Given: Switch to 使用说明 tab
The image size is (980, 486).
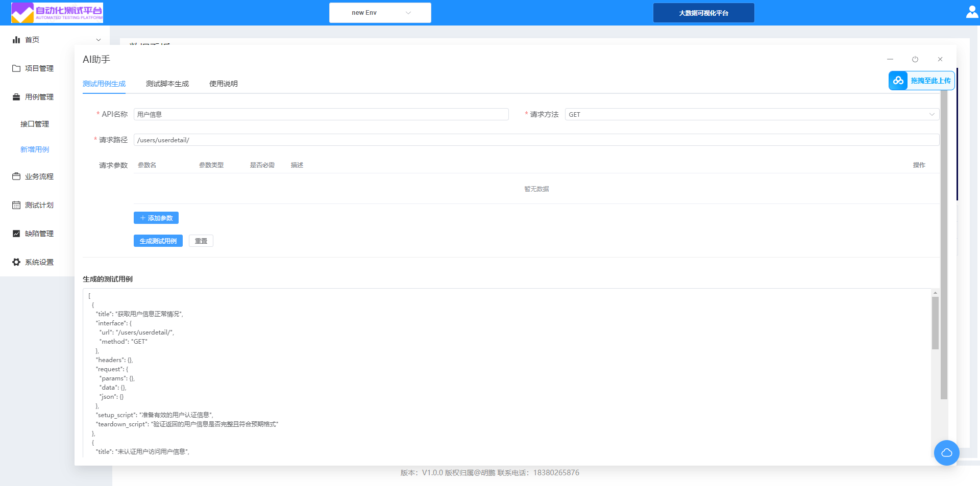Looking at the screenshot, I should [224, 84].
